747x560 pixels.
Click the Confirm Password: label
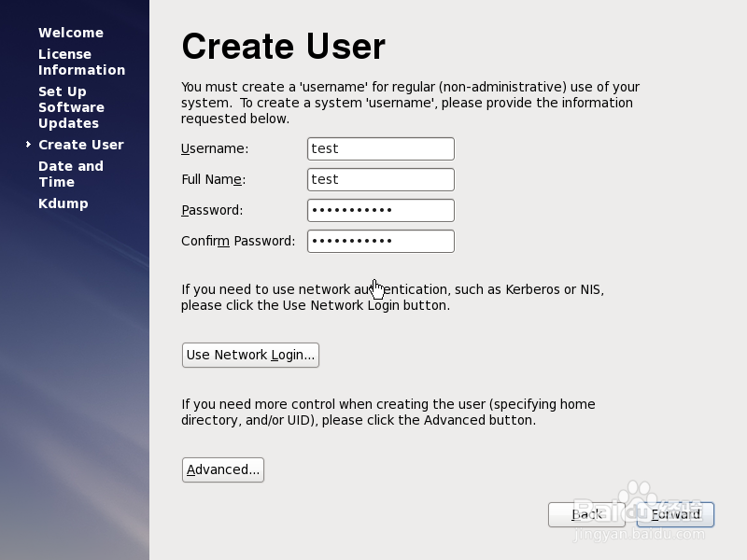[x=238, y=241]
